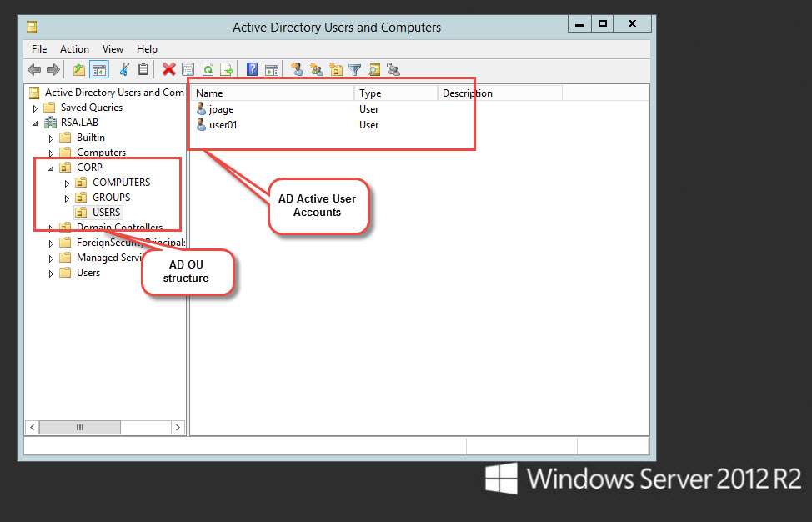Screen dimensions: 812x522
Task: Click the red Delete icon in toolbar
Action: point(168,70)
